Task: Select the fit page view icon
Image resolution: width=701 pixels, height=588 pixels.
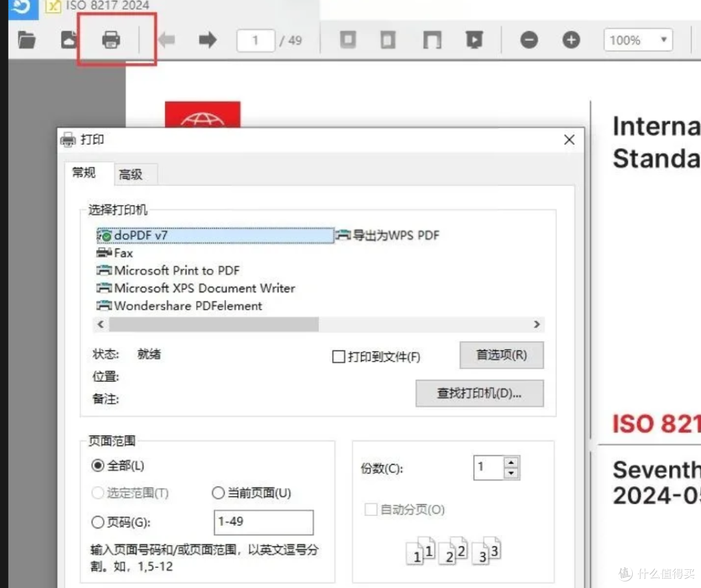Action: pos(387,40)
